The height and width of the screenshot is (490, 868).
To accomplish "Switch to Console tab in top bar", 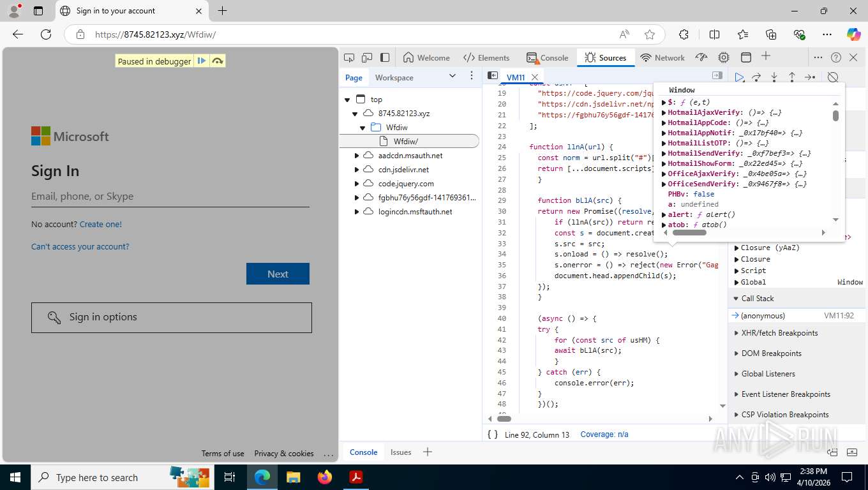I will click(x=548, y=57).
